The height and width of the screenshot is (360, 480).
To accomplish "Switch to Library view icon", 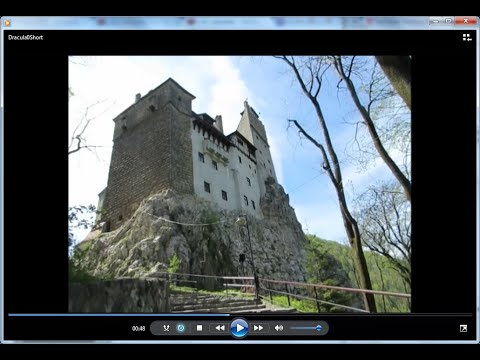I will 467,37.
